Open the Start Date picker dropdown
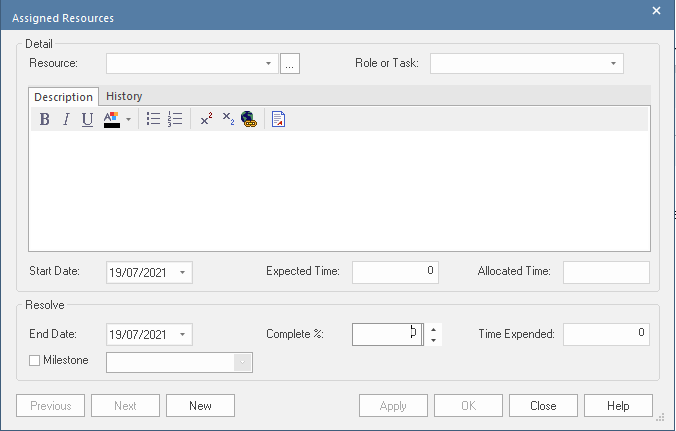This screenshot has height=431, width=676. click(182, 272)
